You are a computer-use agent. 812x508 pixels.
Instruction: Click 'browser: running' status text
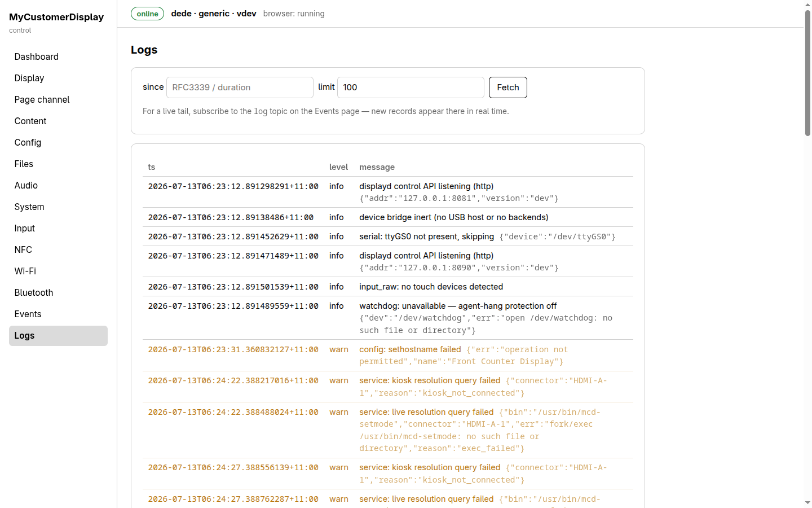[294, 14]
